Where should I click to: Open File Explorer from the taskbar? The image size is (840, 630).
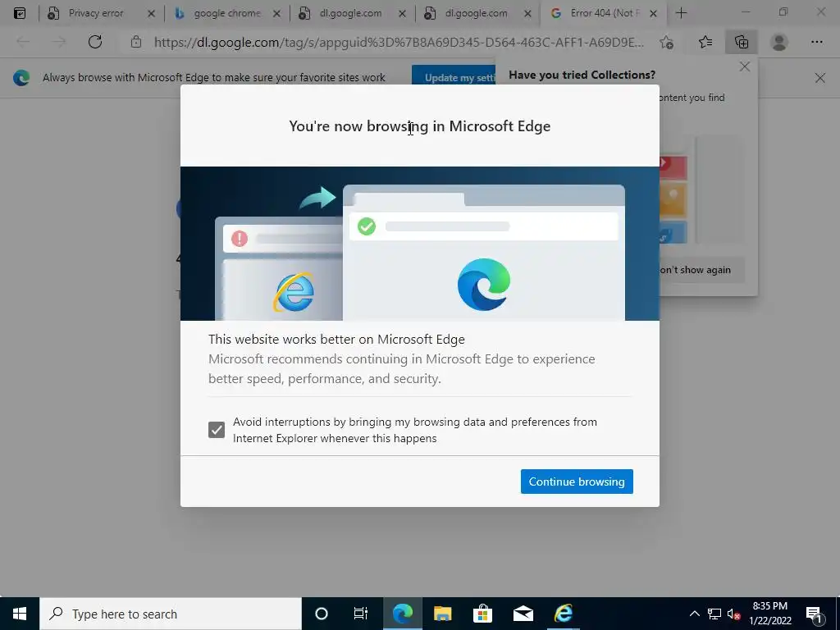(442, 614)
